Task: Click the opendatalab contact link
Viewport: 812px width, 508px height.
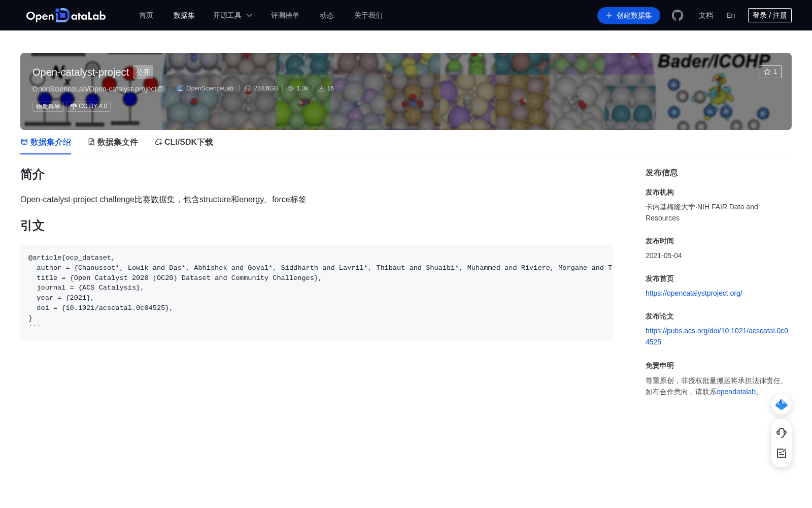Action: (736, 392)
